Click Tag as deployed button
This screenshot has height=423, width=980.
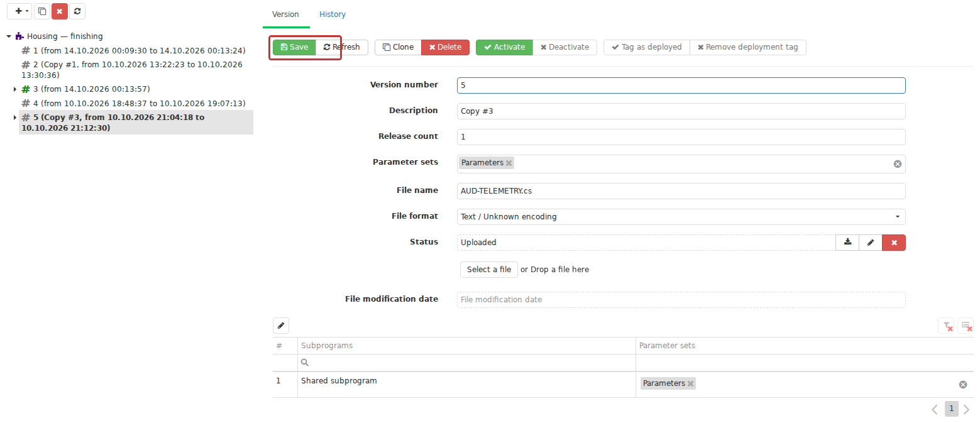(x=647, y=47)
